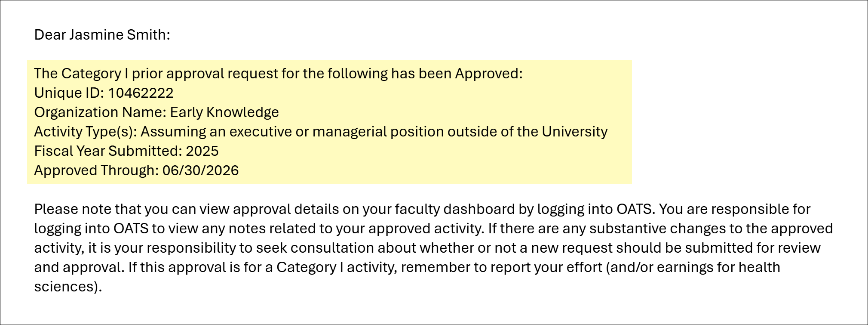The image size is (868, 325).
Task: Click the word Approved ending the first highlighted line
Action: [x=488, y=74]
